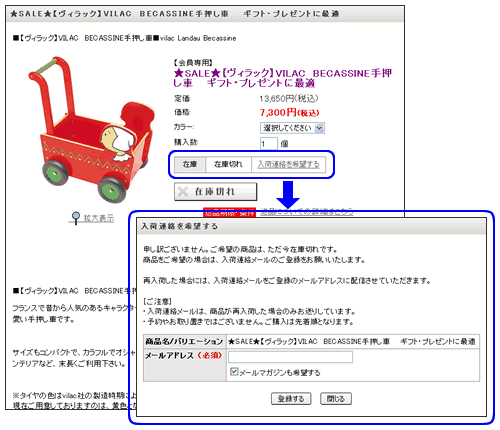Viewport: 500px width, 430px height.
Task: Click the メールアドレス input field
Action: point(290,357)
